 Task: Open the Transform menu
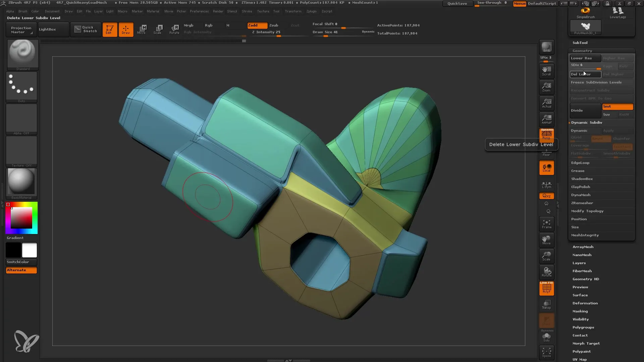293,11
